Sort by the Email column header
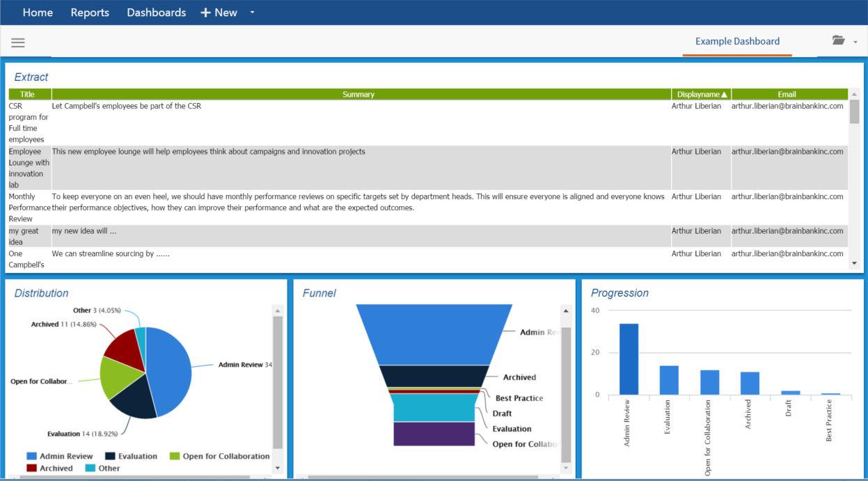Screen dimensions: 868x481 click(787, 94)
